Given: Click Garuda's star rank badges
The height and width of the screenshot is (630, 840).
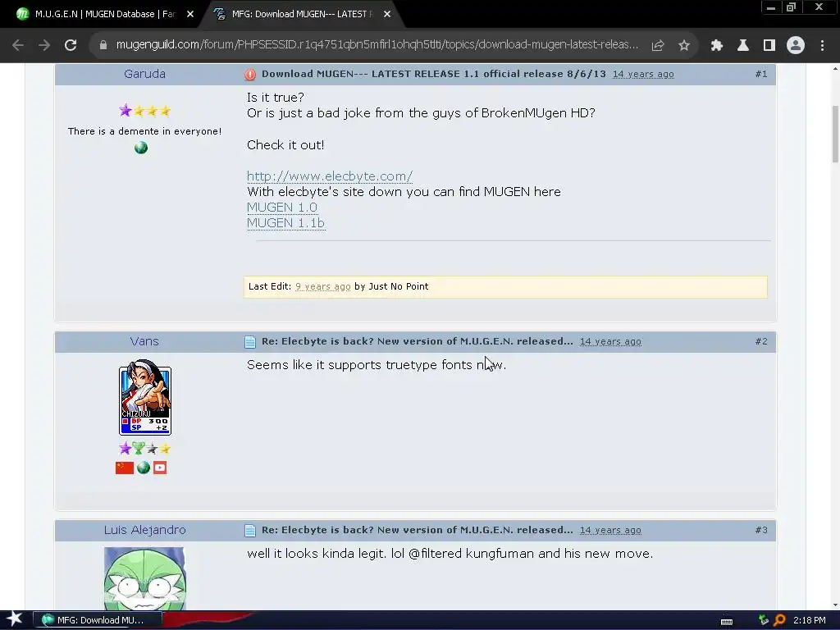Looking at the screenshot, I should click(144, 111).
